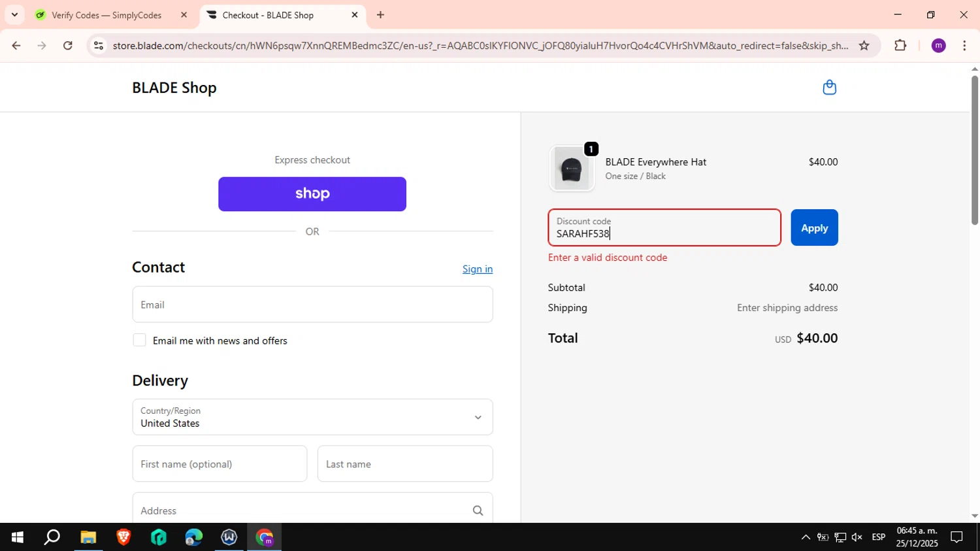This screenshot has width=980, height=551.
Task: Open the blue circular W app in the taskbar
Action: pyautogui.click(x=229, y=537)
